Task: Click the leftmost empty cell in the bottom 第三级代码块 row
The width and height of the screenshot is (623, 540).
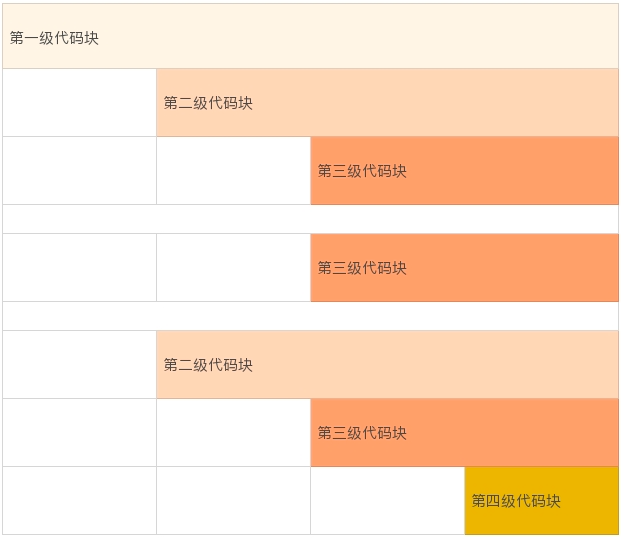Action: (x=79, y=432)
